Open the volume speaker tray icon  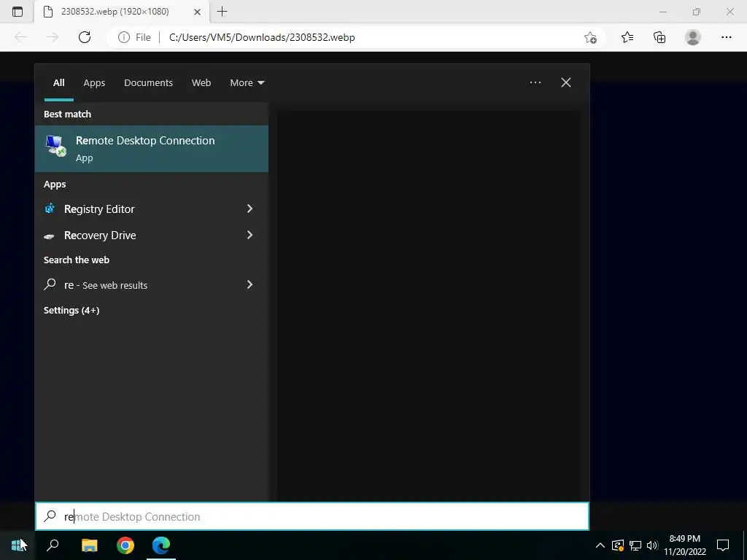[x=652, y=545]
